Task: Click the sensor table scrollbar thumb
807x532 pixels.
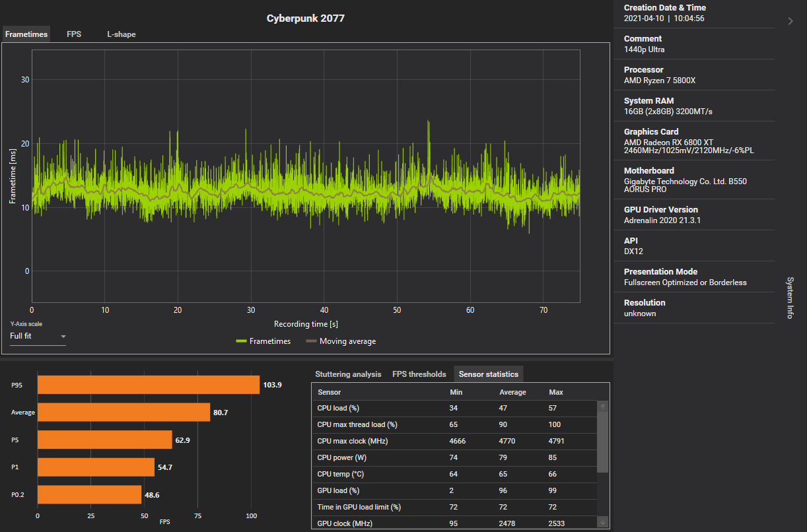Action: [x=603, y=443]
